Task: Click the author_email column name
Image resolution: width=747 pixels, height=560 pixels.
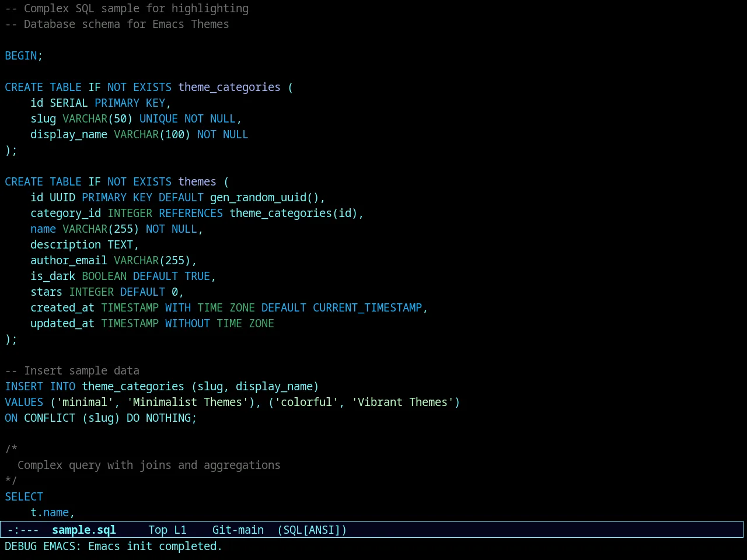Action: [69, 260]
